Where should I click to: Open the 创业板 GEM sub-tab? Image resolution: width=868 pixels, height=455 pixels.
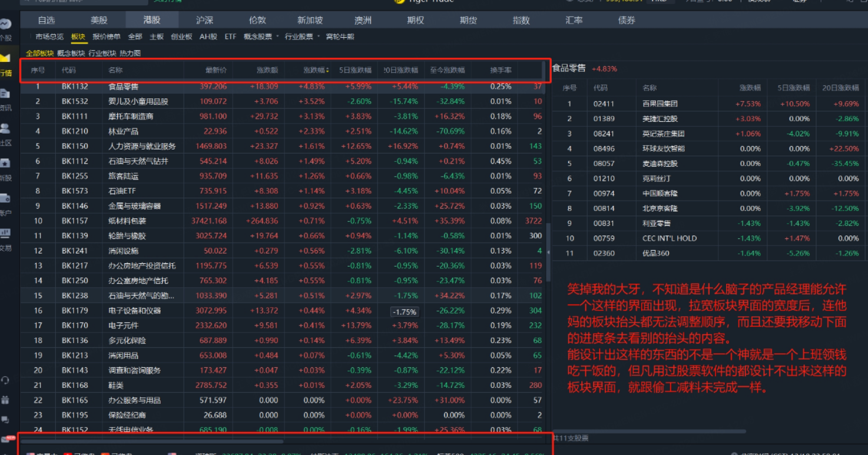(x=181, y=36)
